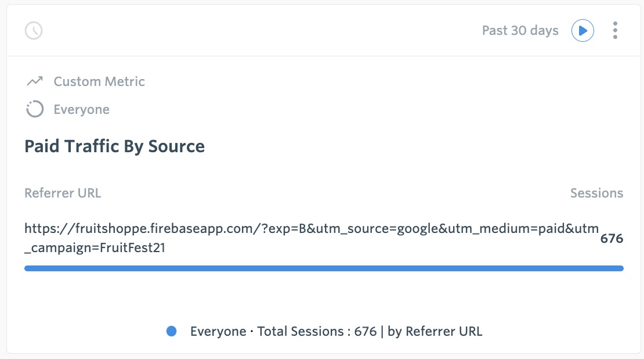Viewport: 644px width, 359px height.
Task: Click the Total Sessions 676 legend text
Action: 317,332
